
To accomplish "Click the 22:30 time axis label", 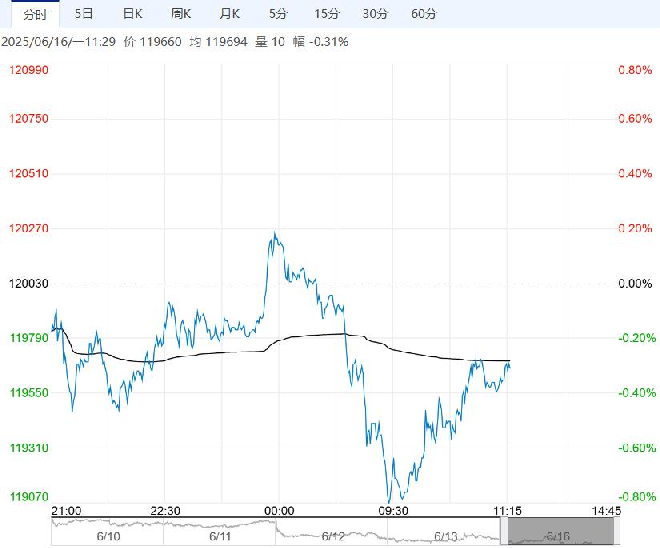I will (165, 511).
